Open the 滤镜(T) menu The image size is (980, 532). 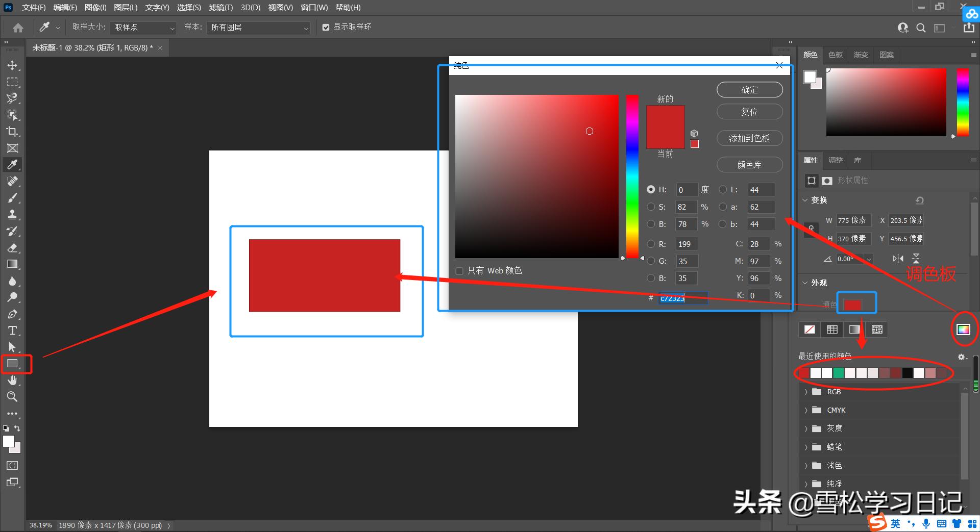220,8
